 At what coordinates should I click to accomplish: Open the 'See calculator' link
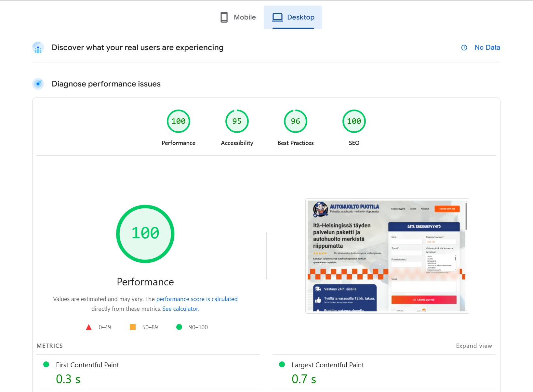180,309
